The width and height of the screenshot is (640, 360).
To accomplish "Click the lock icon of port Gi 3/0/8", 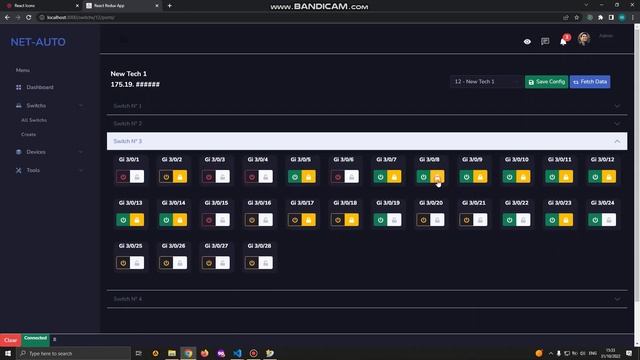I will click(x=437, y=177).
